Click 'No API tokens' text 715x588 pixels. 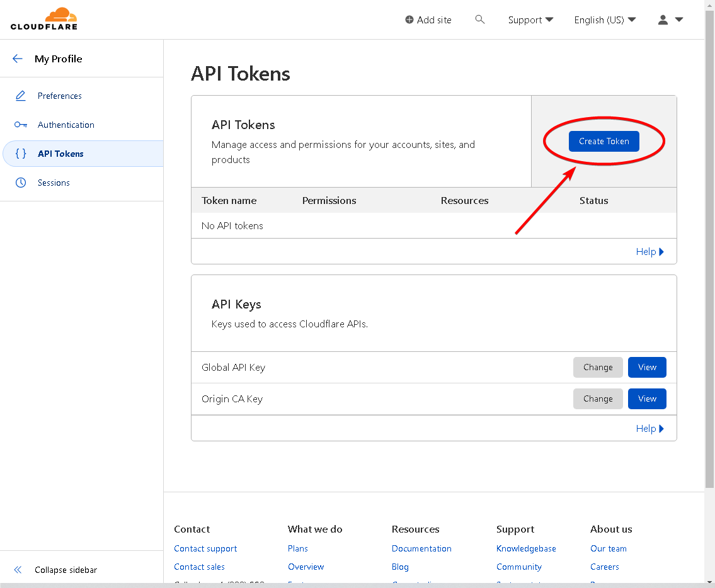(x=232, y=225)
